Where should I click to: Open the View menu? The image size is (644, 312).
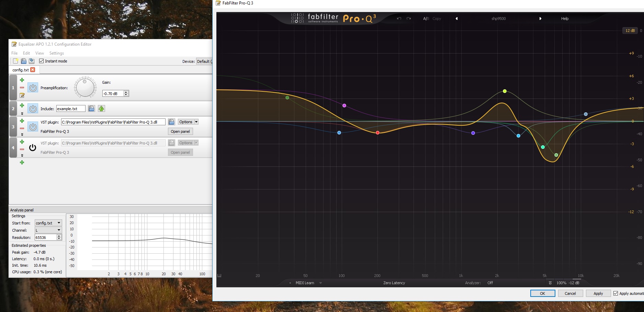click(39, 53)
